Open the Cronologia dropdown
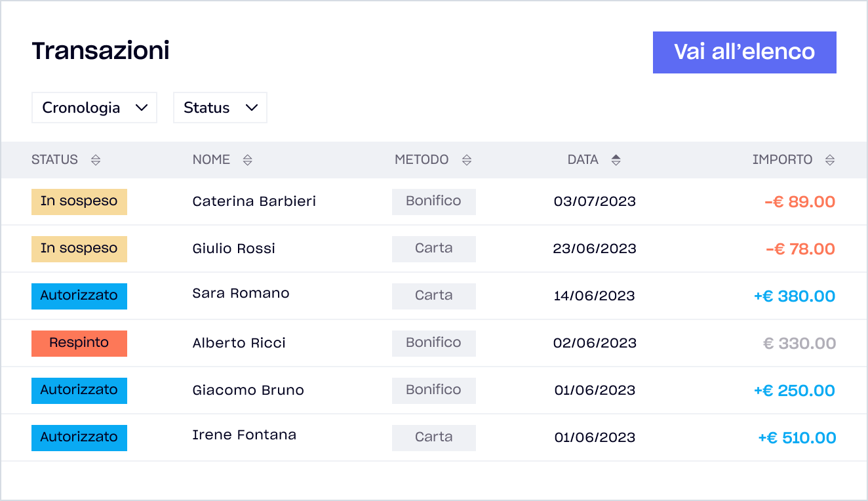 (94, 108)
